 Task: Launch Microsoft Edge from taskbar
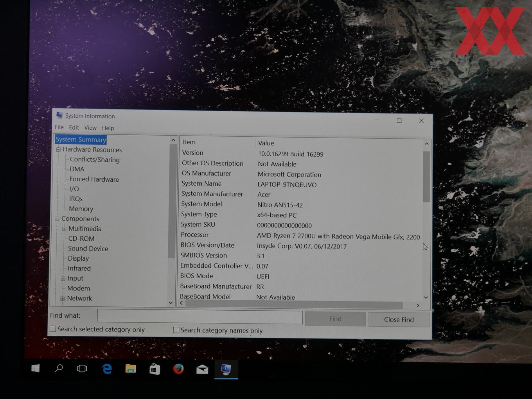107,369
